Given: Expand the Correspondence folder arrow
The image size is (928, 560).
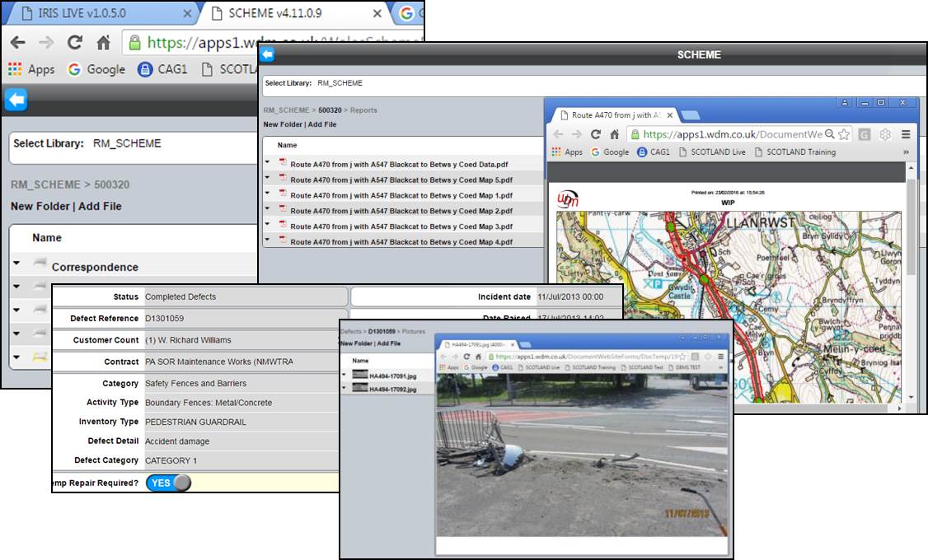Looking at the screenshot, I should [16, 264].
